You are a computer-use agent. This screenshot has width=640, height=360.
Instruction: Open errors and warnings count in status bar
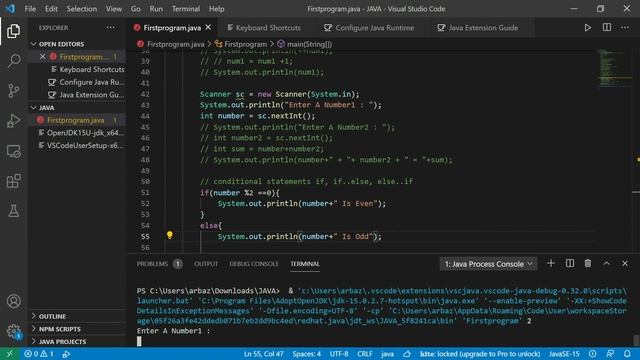(x=38, y=354)
